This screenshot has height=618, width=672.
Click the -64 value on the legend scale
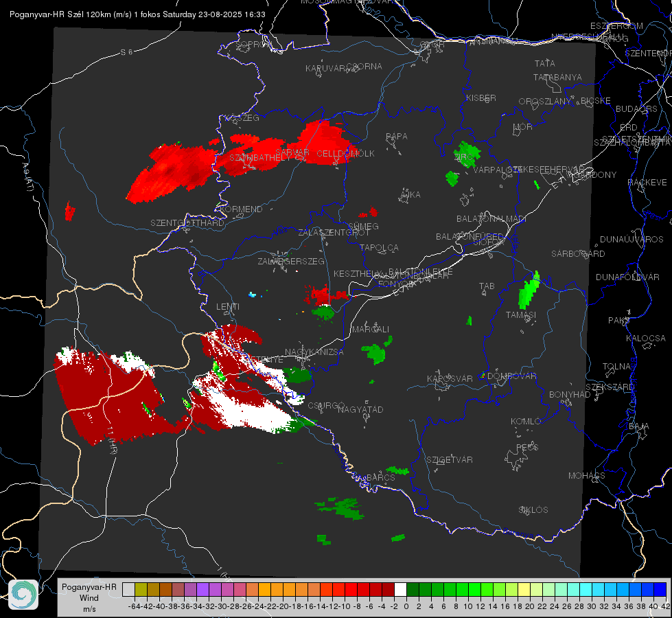(x=134, y=606)
